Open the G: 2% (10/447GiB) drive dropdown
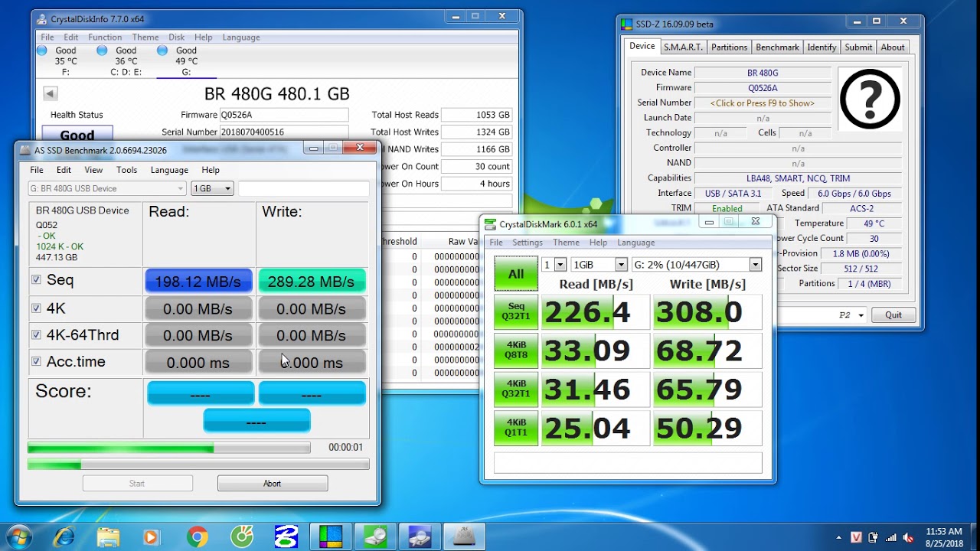The height and width of the screenshot is (551, 980). 697,264
